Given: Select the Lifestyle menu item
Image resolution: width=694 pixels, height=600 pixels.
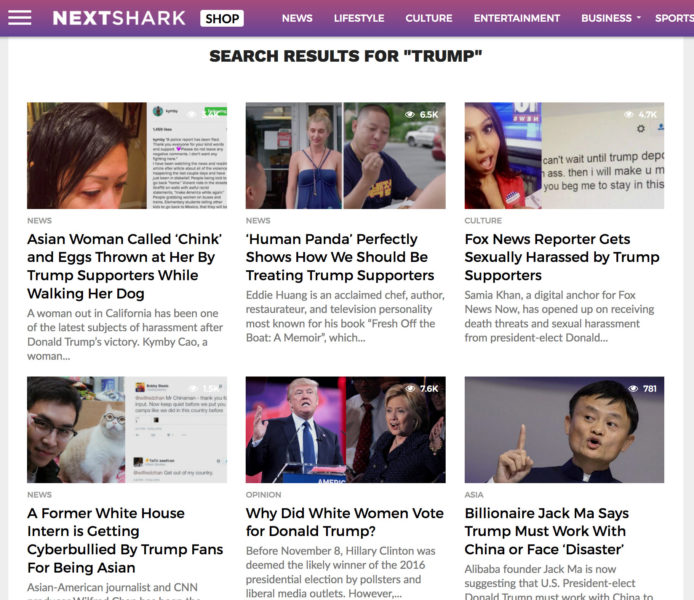Looking at the screenshot, I should 359,18.
